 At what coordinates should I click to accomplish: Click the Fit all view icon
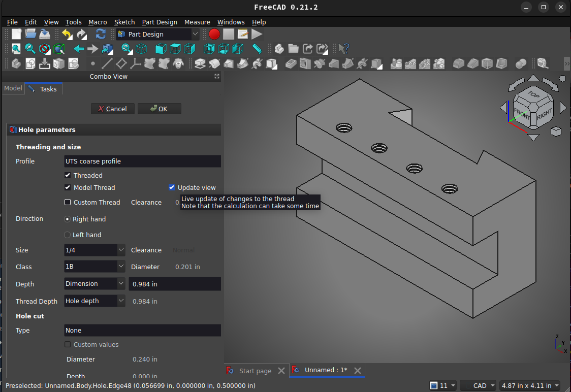[x=16, y=48]
